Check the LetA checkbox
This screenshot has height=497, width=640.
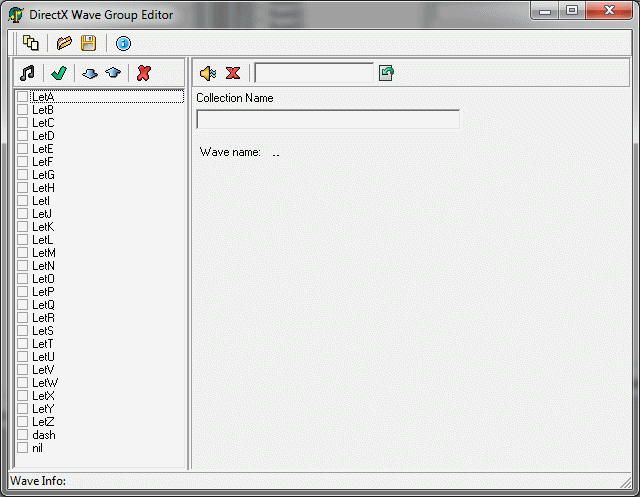pyautogui.click(x=23, y=97)
